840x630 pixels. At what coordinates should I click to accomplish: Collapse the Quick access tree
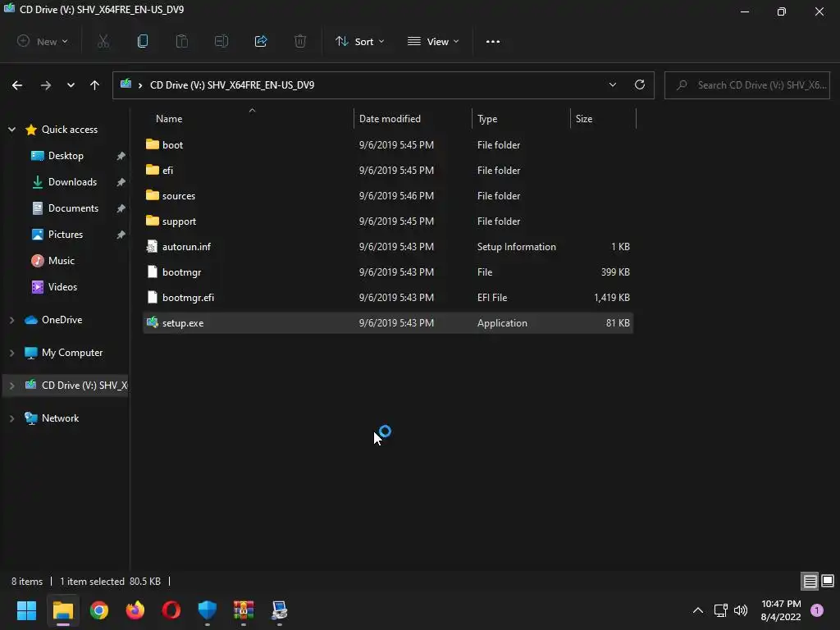click(11, 129)
